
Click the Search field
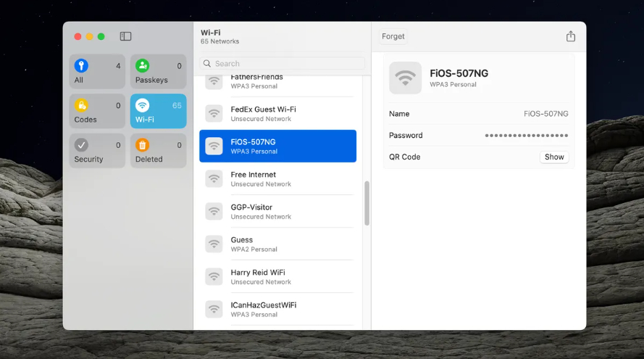tap(283, 64)
